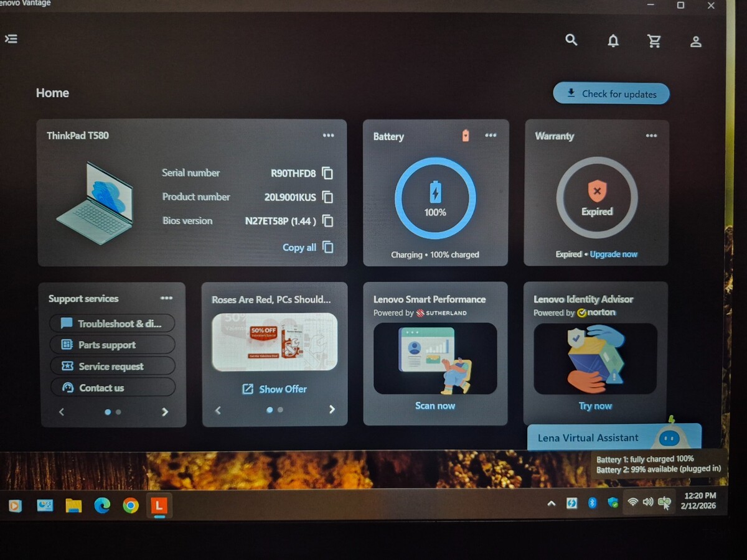Open the user account profile icon
The height and width of the screenshot is (560, 747).
696,42
